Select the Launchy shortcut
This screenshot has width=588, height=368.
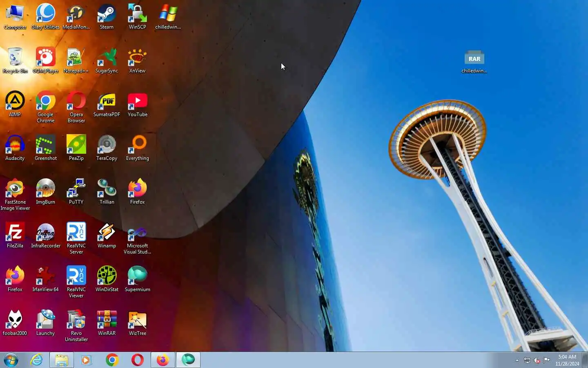tap(46, 323)
